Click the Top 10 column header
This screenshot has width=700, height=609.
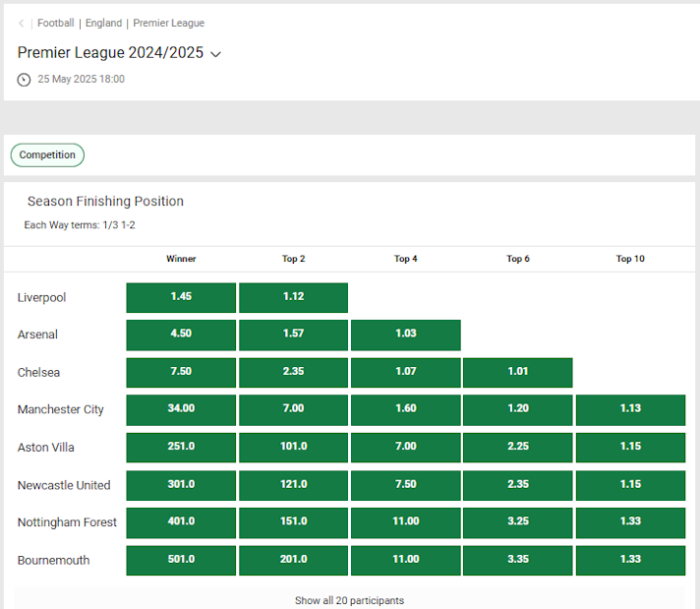(x=630, y=259)
